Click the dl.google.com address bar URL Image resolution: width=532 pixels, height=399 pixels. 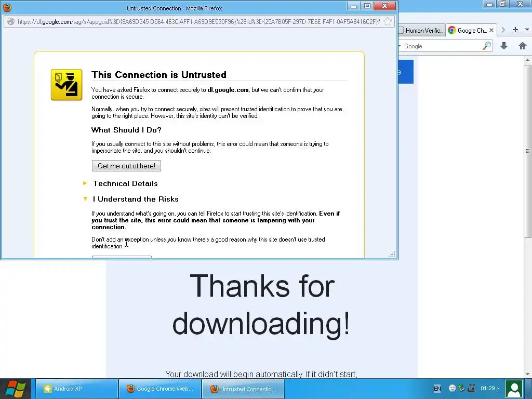pos(199,22)
